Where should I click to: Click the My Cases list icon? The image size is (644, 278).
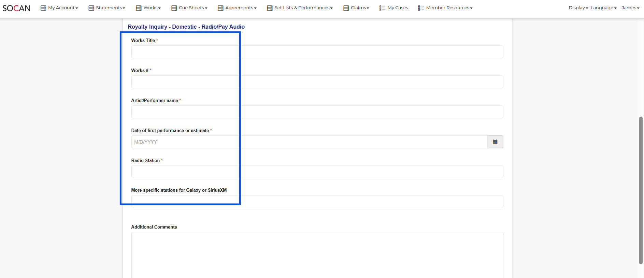(x=382, y=8)
